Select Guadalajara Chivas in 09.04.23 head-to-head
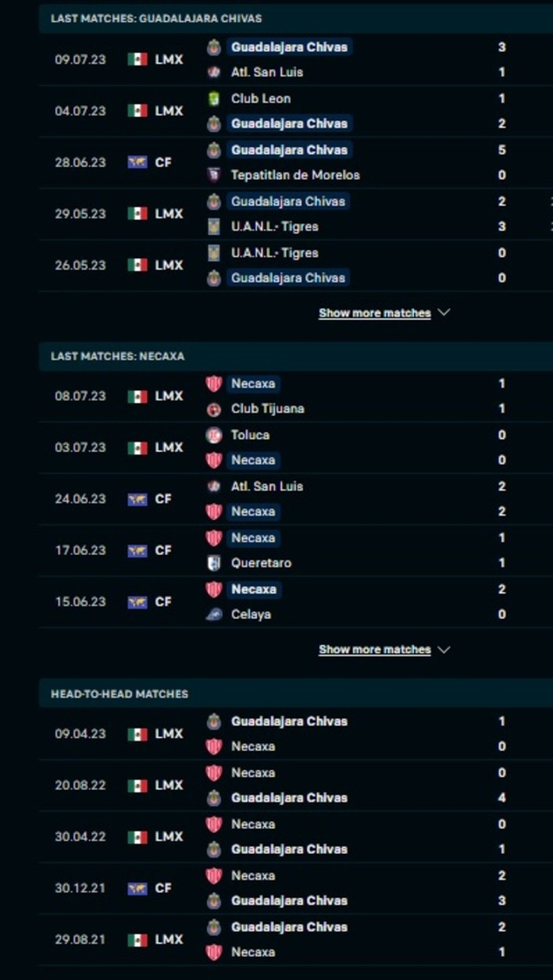 [289, 721]
